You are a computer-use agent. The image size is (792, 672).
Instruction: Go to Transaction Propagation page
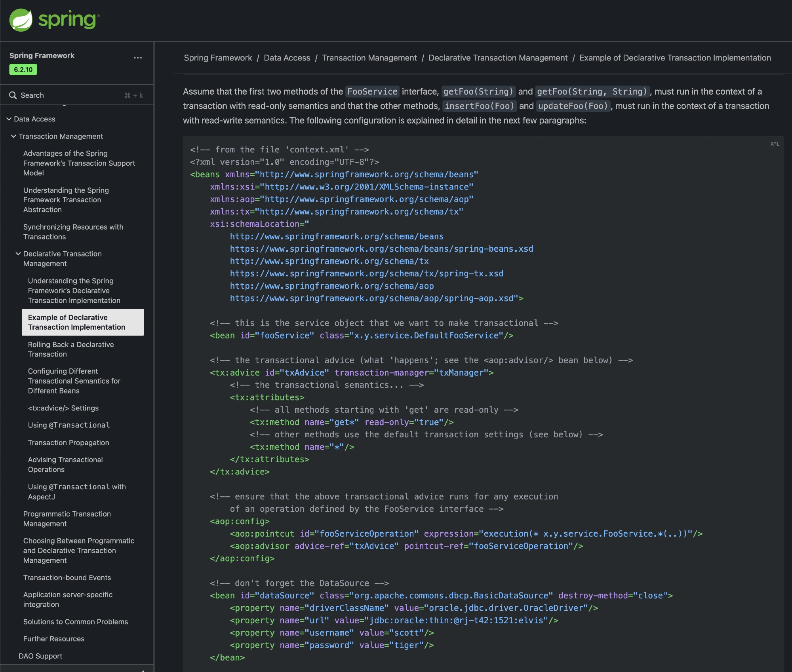point(69,442)
